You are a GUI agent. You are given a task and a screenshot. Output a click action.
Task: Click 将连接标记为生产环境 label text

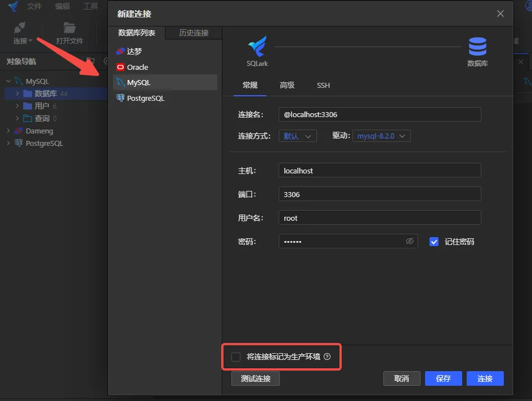click(283, 357)
